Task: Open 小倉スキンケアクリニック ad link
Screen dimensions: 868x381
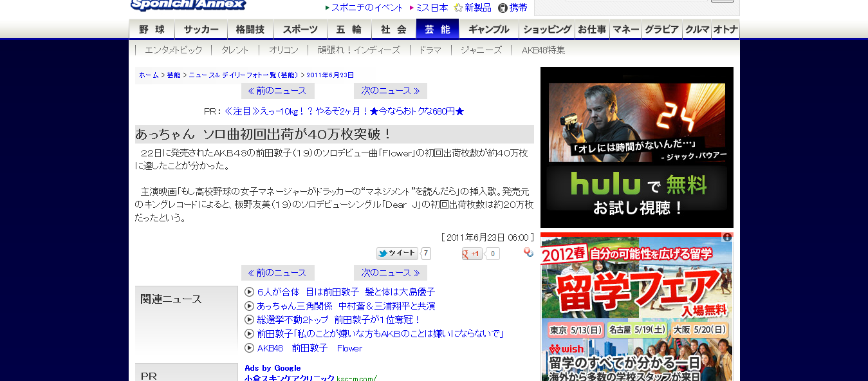Action: click(290, 378)
